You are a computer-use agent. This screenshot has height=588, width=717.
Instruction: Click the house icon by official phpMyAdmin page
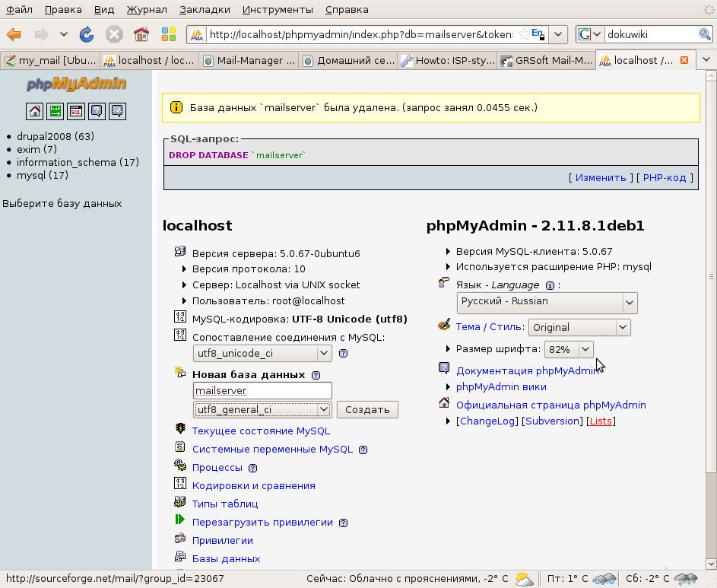(x=444, y=402)
